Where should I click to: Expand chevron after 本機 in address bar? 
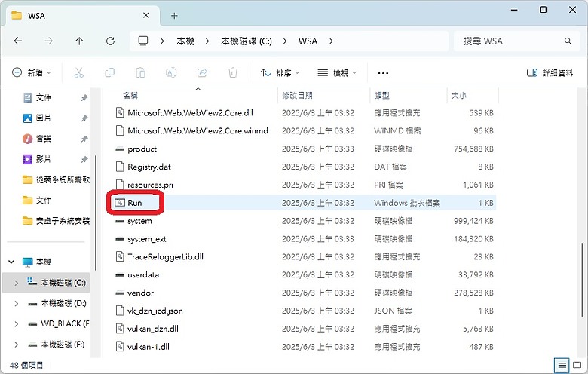[207, 41]
